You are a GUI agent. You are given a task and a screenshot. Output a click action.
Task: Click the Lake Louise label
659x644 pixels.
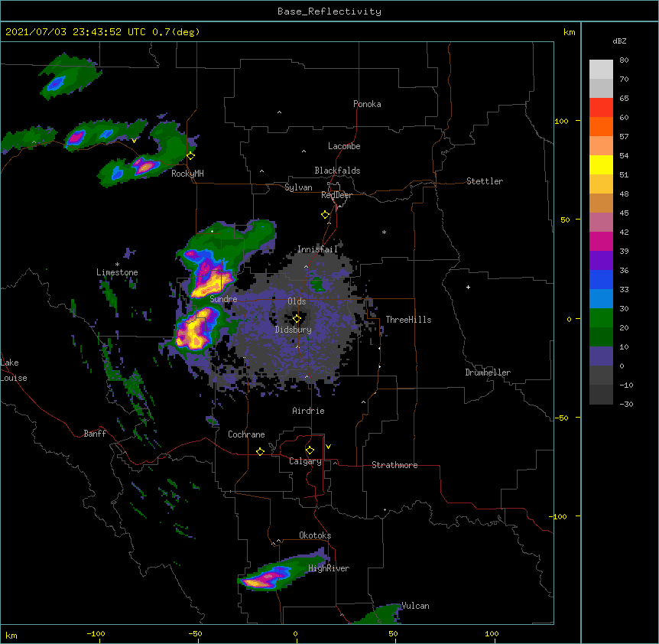tap(14, 370)
